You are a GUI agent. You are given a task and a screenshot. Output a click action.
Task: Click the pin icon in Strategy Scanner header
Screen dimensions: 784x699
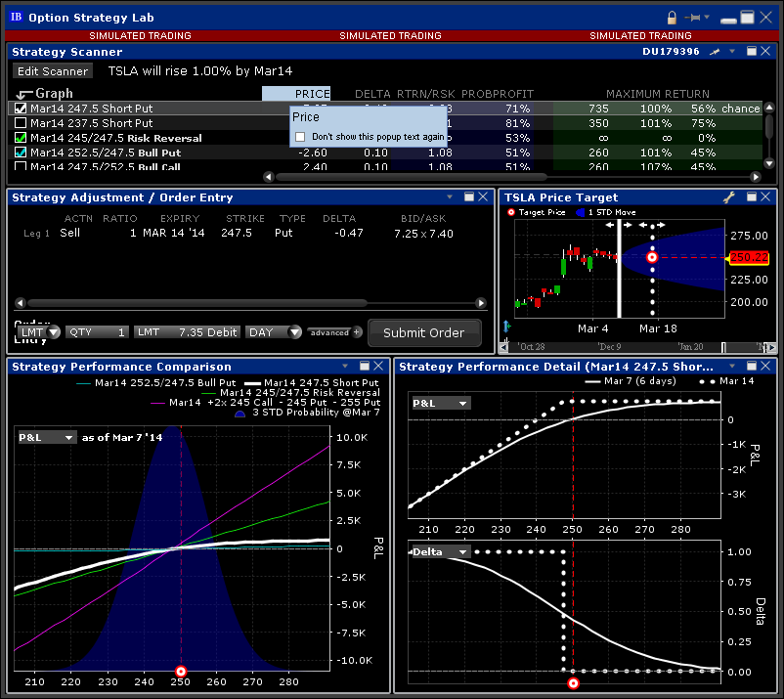click(x=715, y=51)
